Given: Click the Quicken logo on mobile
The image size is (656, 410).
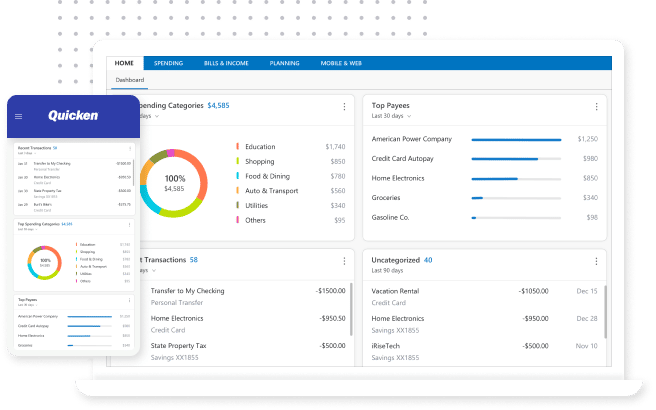Looking at the screenshot, I should [73, 116].
